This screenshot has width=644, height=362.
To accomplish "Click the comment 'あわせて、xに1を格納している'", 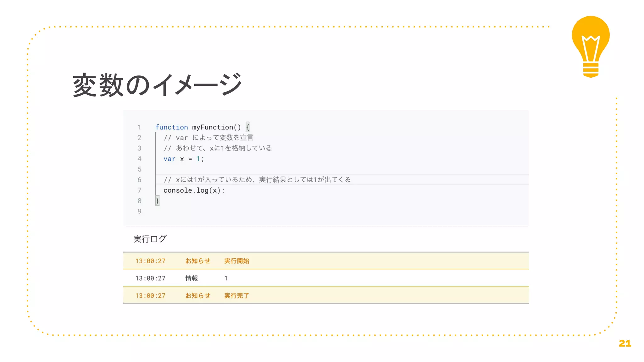I will point(218,148).
